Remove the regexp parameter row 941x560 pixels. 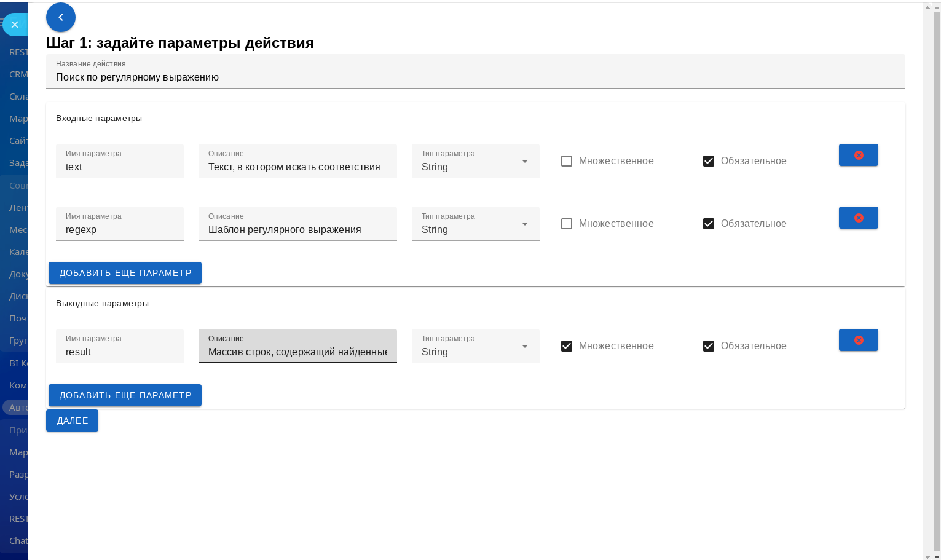click(x=858, y=218)
